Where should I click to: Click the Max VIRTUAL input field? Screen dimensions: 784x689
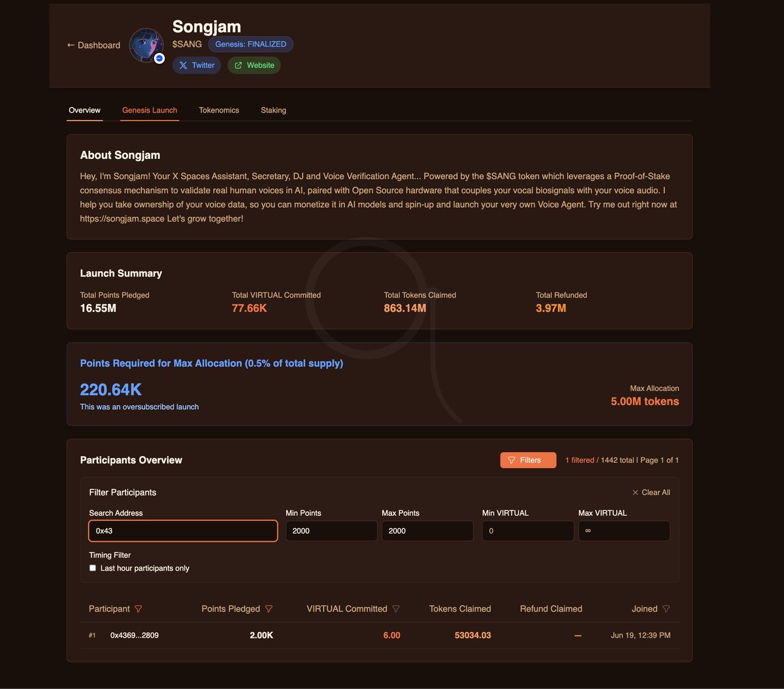point(624,531)
